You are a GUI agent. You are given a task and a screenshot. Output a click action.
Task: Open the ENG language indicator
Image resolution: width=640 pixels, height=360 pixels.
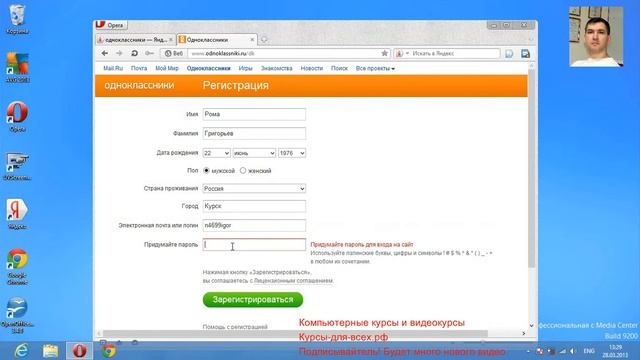tap(589, 351)
